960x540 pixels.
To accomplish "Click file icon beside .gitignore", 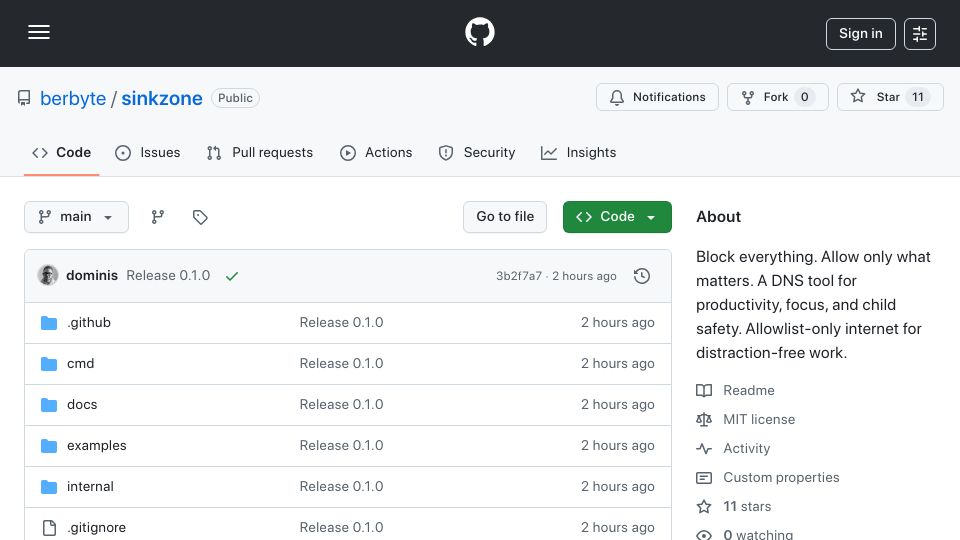I will (x=49, y=528).
